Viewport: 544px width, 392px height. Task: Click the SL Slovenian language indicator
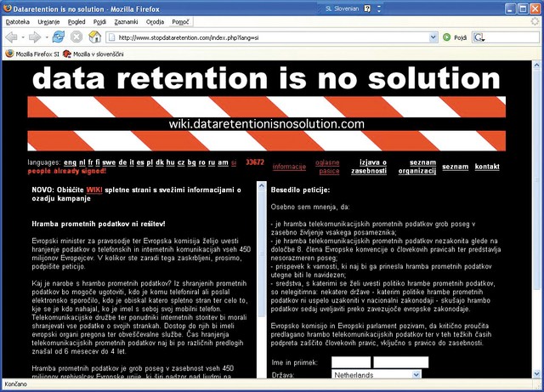click(x=342, y=9)
